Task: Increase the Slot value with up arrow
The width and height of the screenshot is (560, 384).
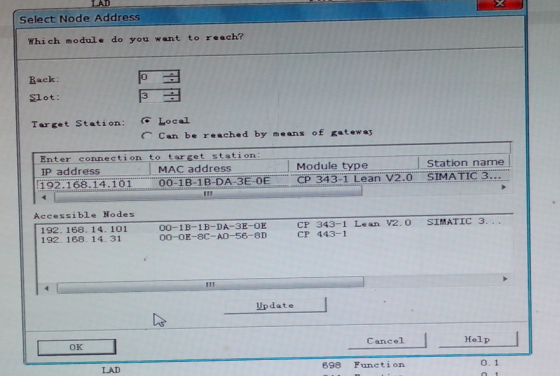Action: point(172,92)
